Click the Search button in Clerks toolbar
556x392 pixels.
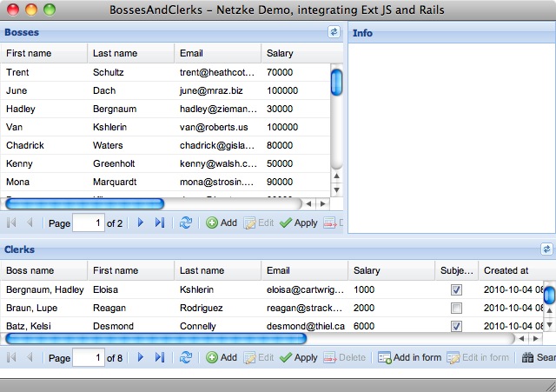coord(539,357)
